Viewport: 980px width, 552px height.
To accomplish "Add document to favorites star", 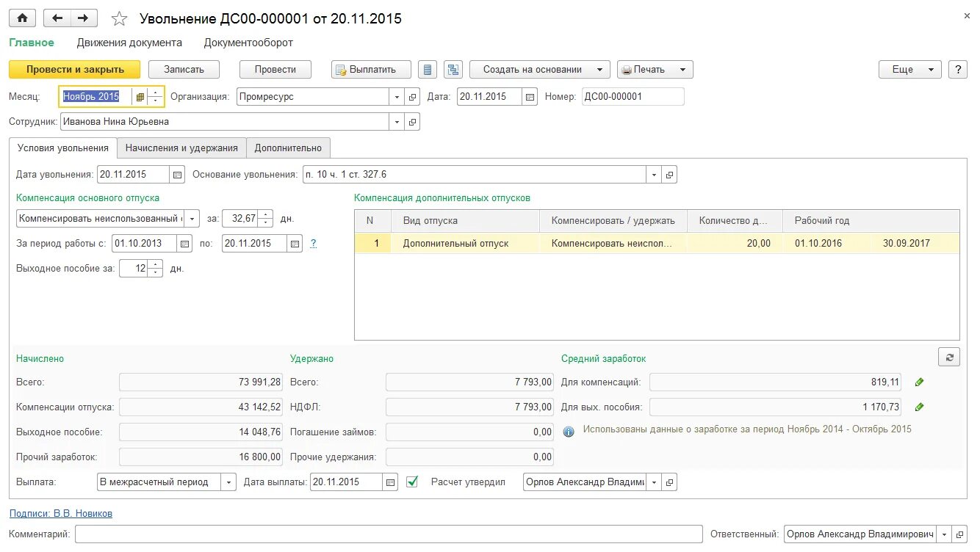I will pyautogui.click(x=119, y=18).
